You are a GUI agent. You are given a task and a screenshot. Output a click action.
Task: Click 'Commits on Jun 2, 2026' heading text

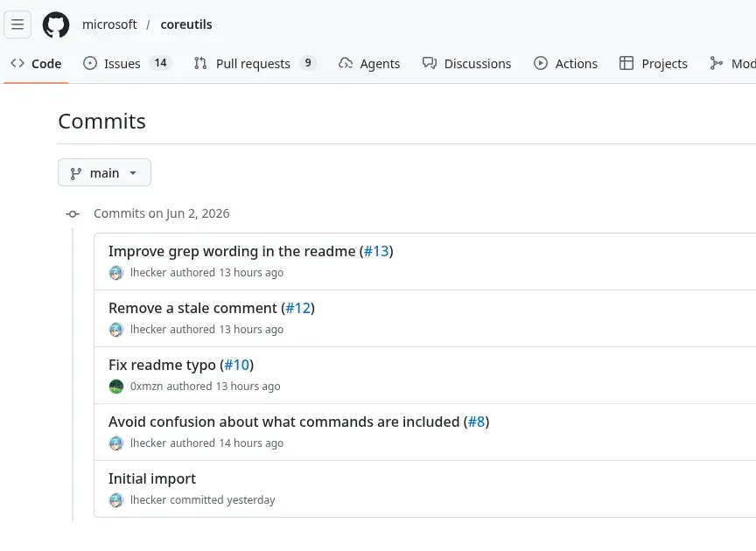tap(162, 213)
